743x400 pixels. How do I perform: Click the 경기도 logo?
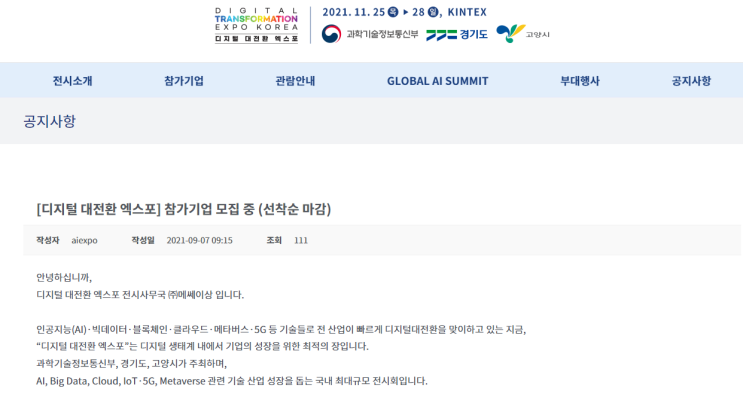(457, 35)
